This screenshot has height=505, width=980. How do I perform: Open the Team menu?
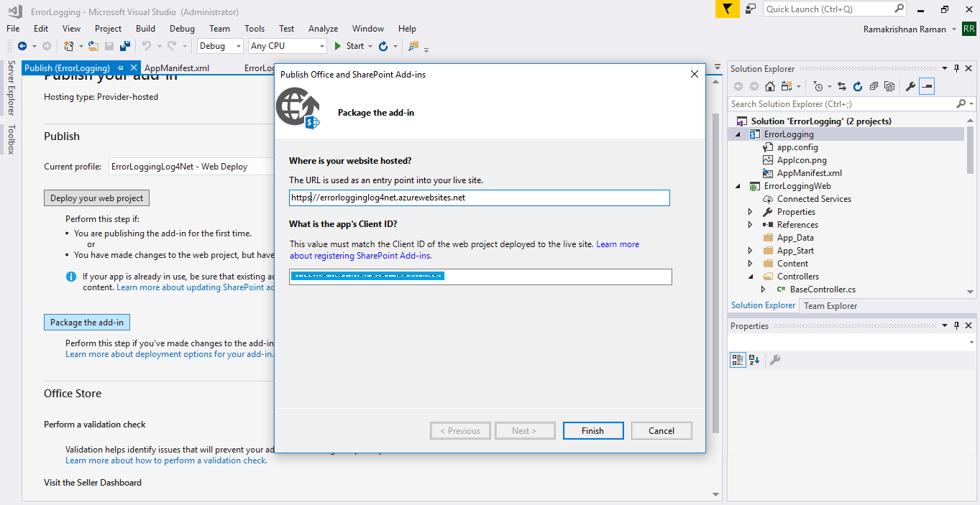click(x=219, y=29)
